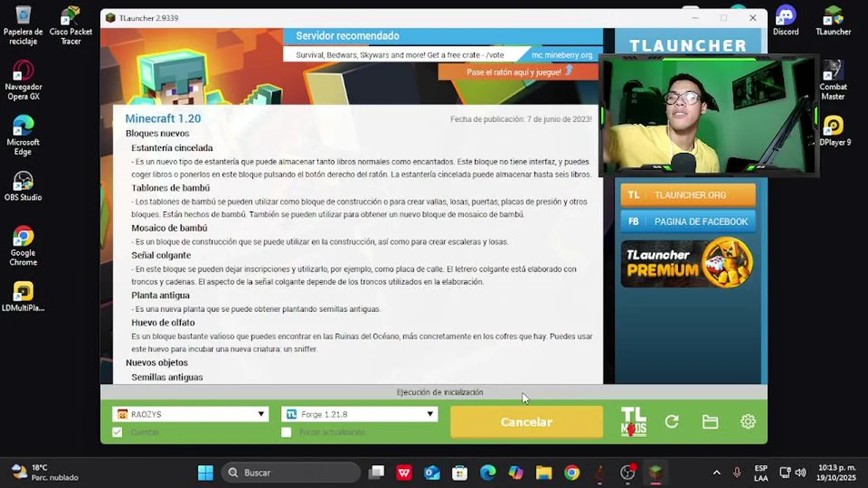This screenshot has width=868, height=488.
Task: Click the publication date text
Action: [x=521, y=119]
